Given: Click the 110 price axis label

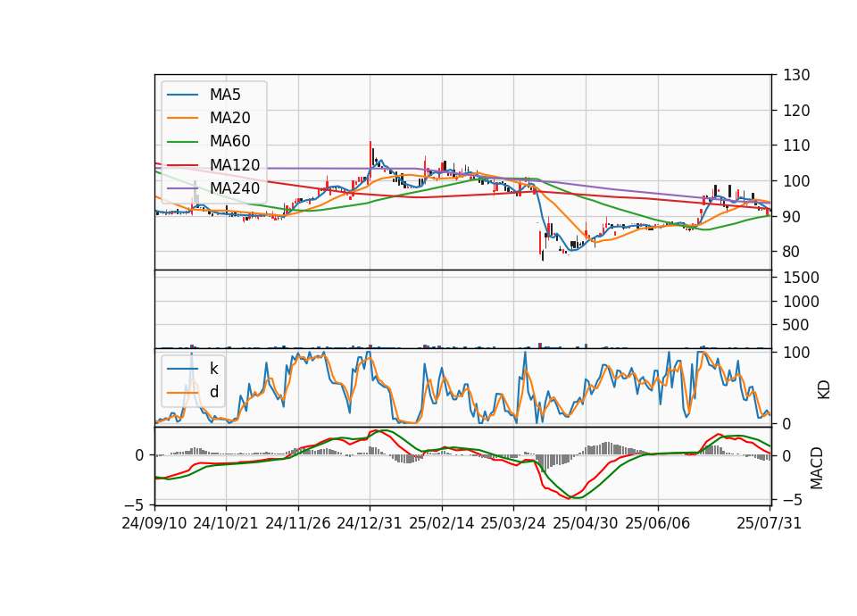Looking at the screenshot, I should [x=796, y=146].
